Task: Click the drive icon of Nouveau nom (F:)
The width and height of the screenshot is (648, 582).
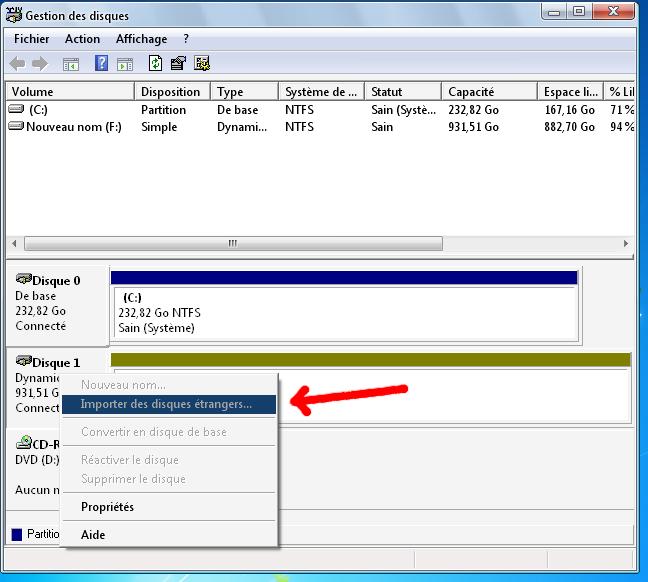Action: (x=16, y=126)
